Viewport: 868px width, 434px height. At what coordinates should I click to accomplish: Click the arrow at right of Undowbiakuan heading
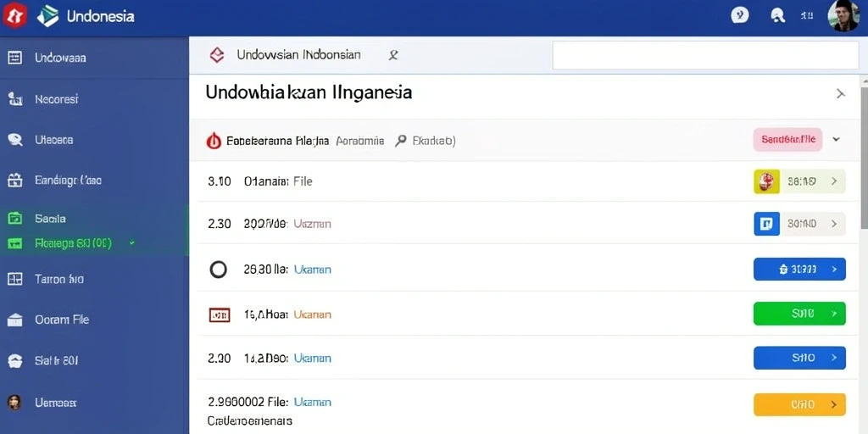point(840,94)
